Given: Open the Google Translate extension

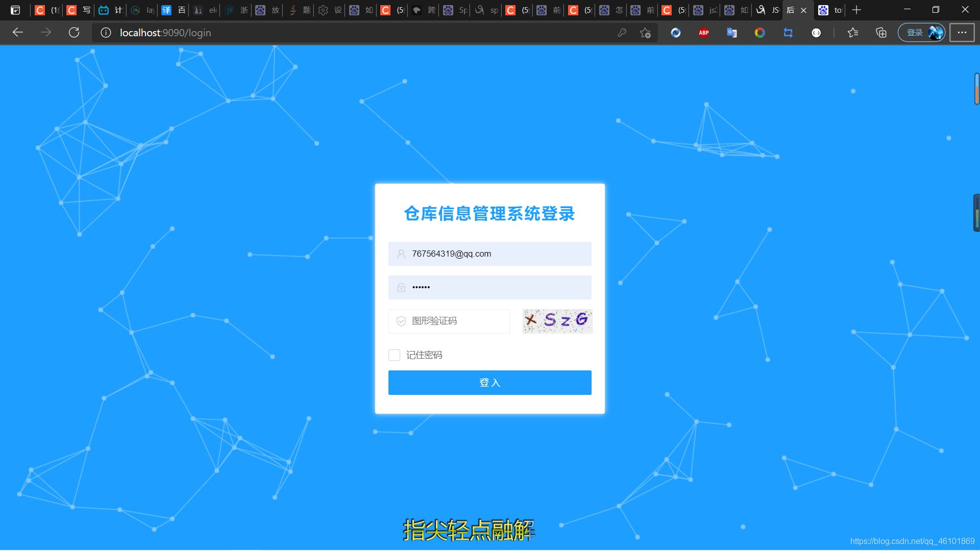Looking at the screenshot, I should [731, 32].
